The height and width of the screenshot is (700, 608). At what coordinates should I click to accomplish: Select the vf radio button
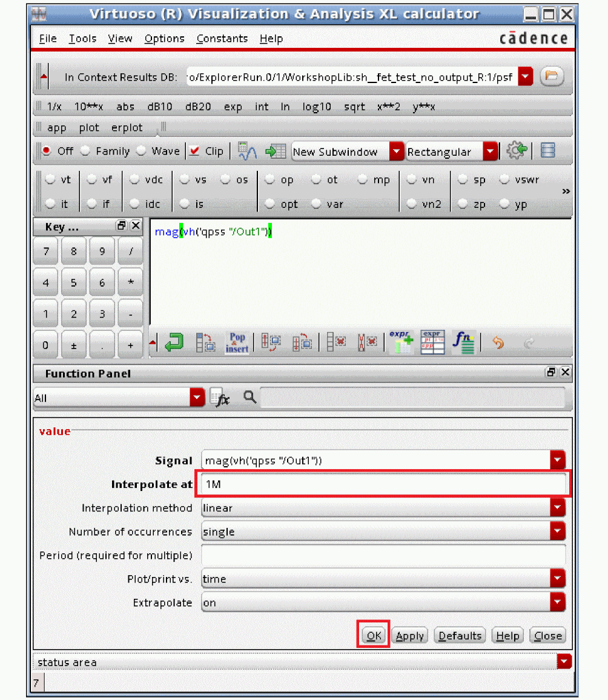click(91, 179)
